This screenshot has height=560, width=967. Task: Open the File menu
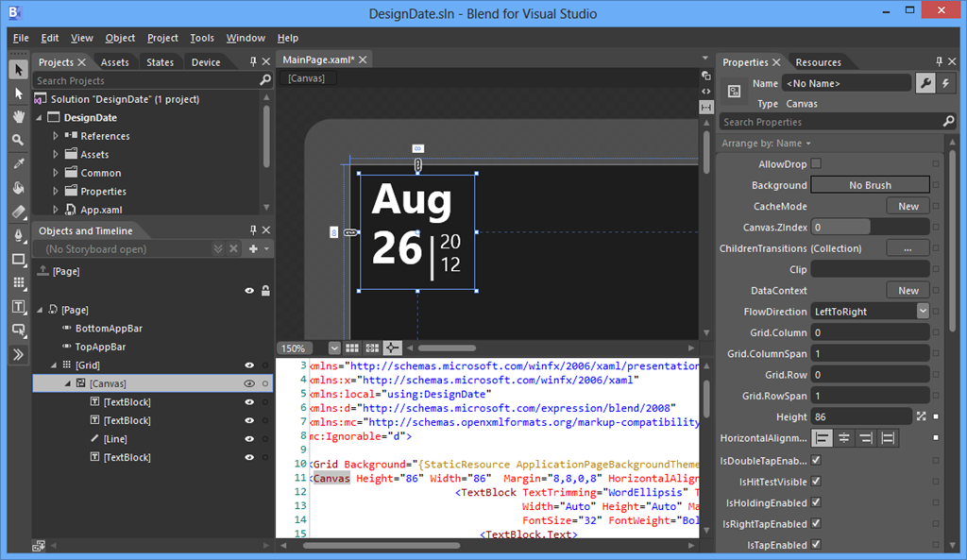tap(21, 38)
